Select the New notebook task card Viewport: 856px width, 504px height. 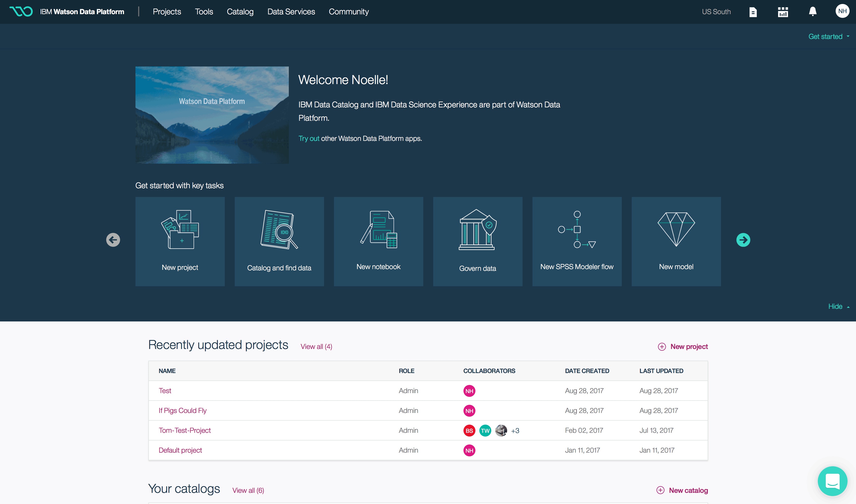378,242
